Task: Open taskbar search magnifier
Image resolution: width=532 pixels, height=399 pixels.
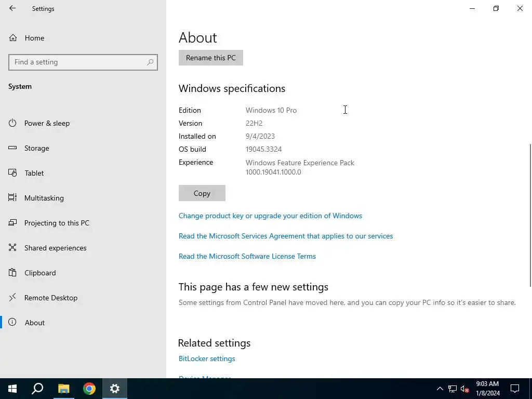Action: point(37,389)
